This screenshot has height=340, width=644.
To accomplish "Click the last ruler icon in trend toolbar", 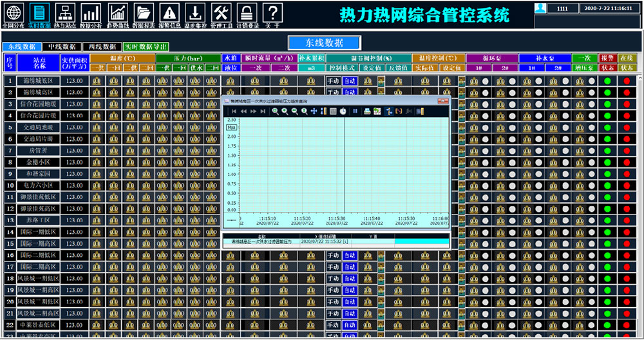I will click(x=420, y=111).
